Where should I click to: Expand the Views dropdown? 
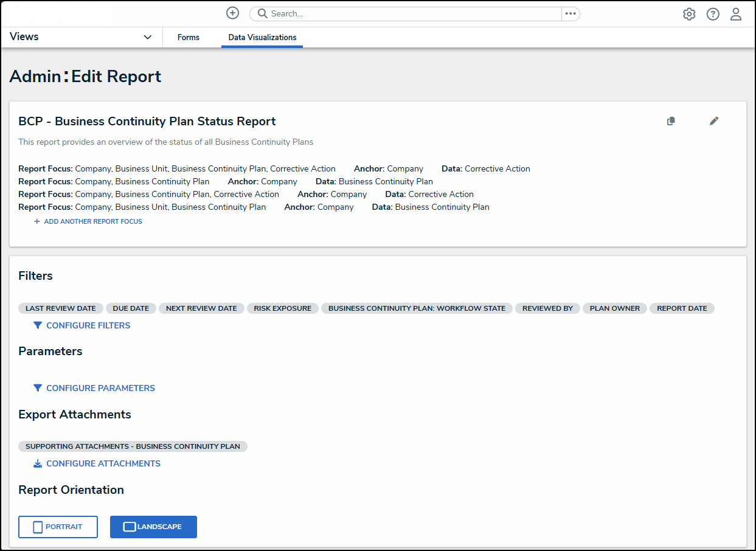point(147,37)
